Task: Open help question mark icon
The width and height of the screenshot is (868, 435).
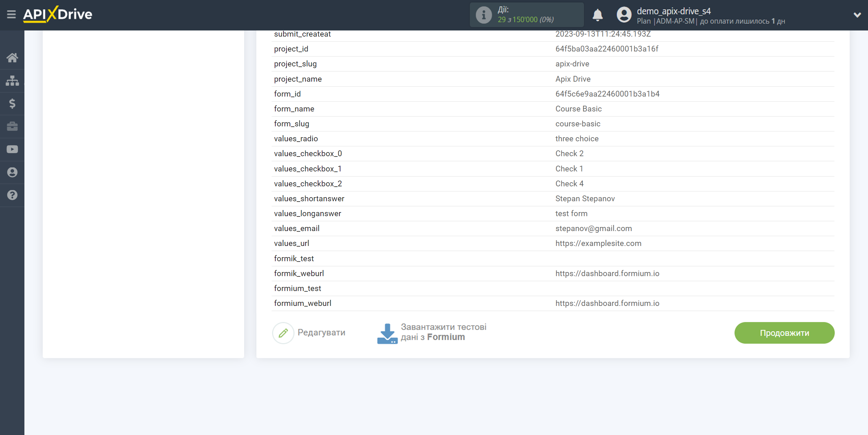Action: 12,195
